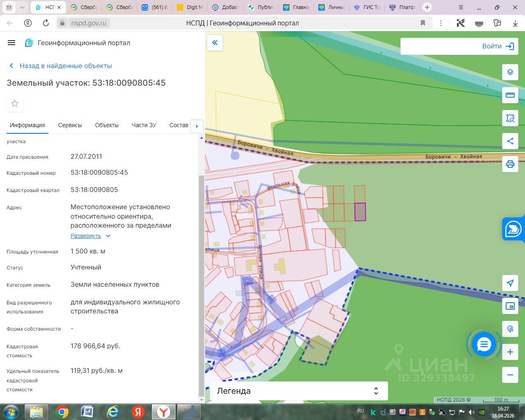Add land plot to favorites
525x420 pixels.
15,103
